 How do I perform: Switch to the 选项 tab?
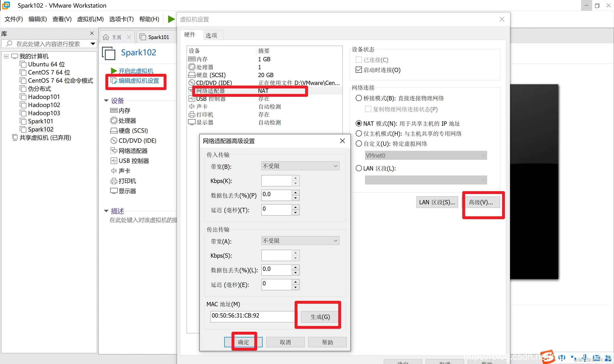click(x=211, y=35)
